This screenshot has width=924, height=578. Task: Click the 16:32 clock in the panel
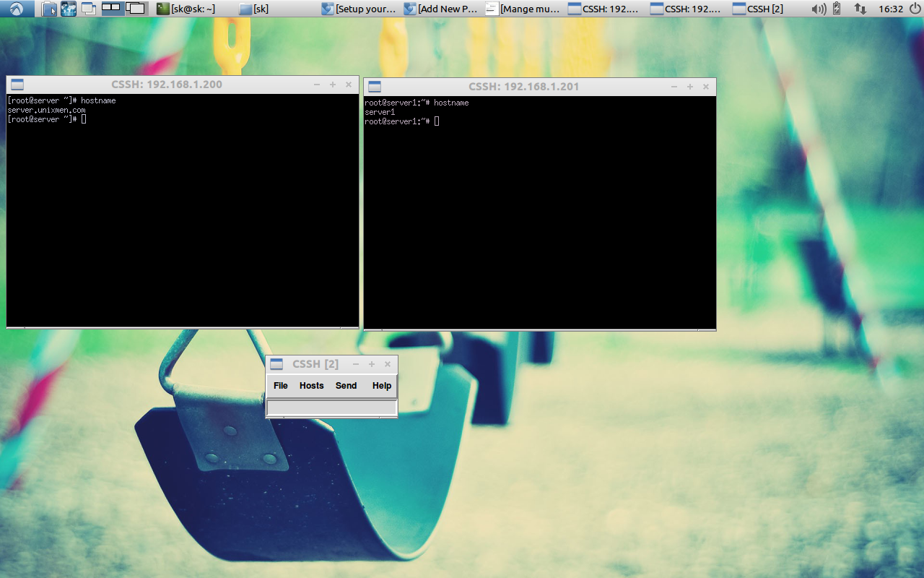point(891,9)
